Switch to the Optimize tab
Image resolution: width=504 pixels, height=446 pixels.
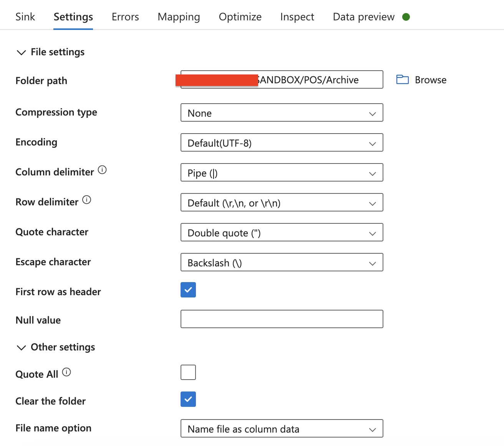pos(240,17)
